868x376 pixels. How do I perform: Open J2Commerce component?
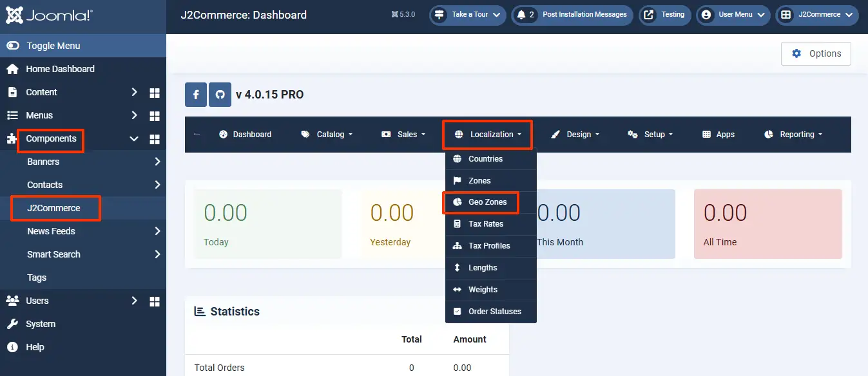[53, 208]
